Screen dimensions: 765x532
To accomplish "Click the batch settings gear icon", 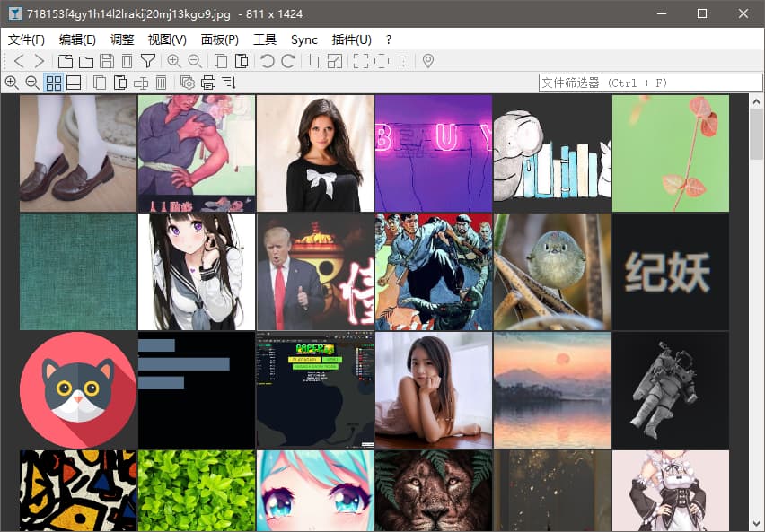I will (x=187, y=83).
